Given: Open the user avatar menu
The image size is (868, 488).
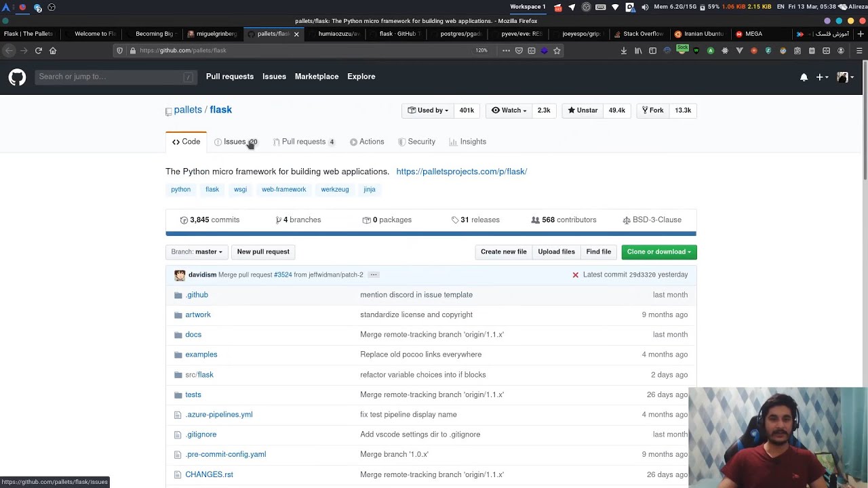Looking at the screenshot, I should click(x=845, y=77).
